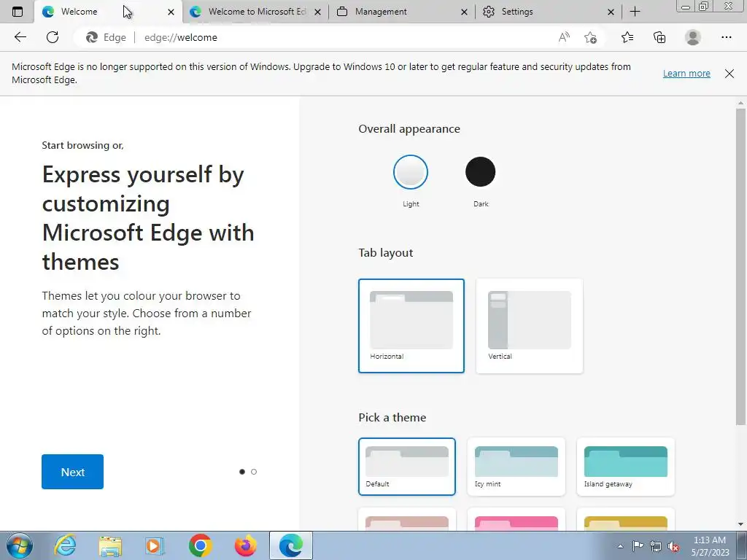Pick the Island getaway theme
The width and height of the screenshot is (747, 560).
tap(625, 467)
